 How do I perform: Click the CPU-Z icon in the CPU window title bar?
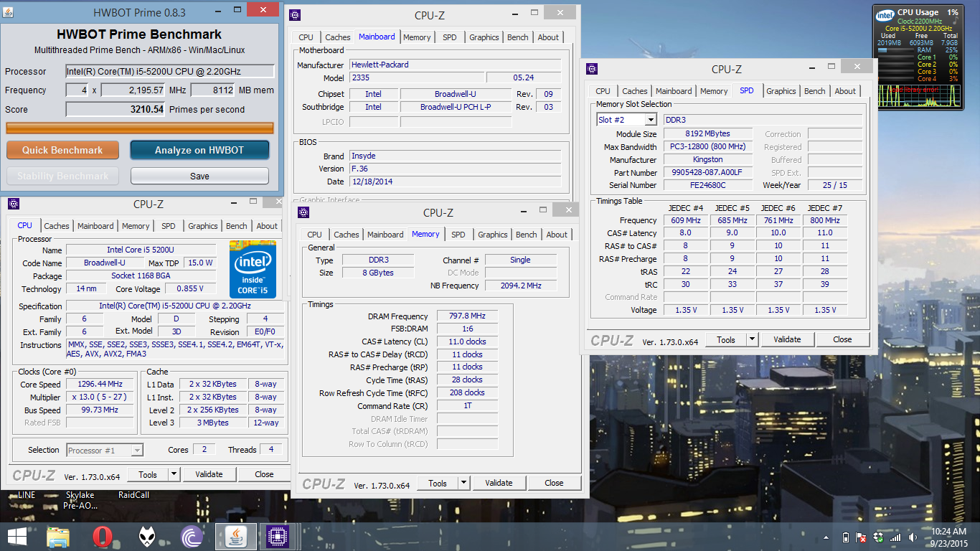coord(14,204)
